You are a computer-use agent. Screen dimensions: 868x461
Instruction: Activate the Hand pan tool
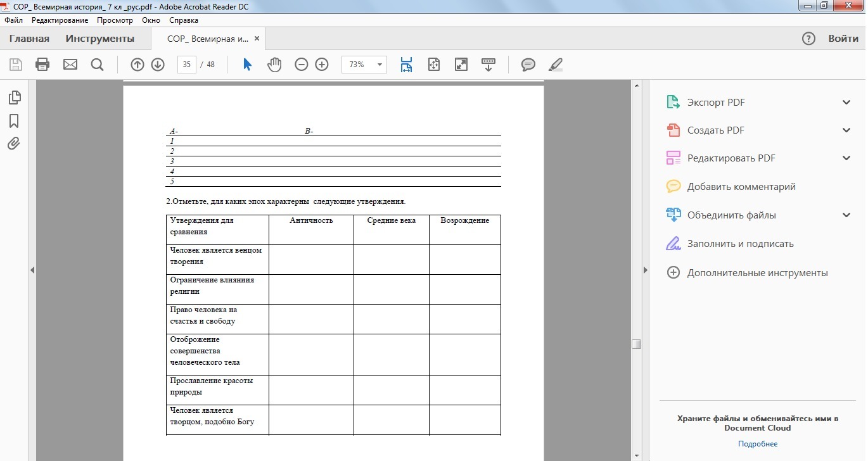(274, 65)
